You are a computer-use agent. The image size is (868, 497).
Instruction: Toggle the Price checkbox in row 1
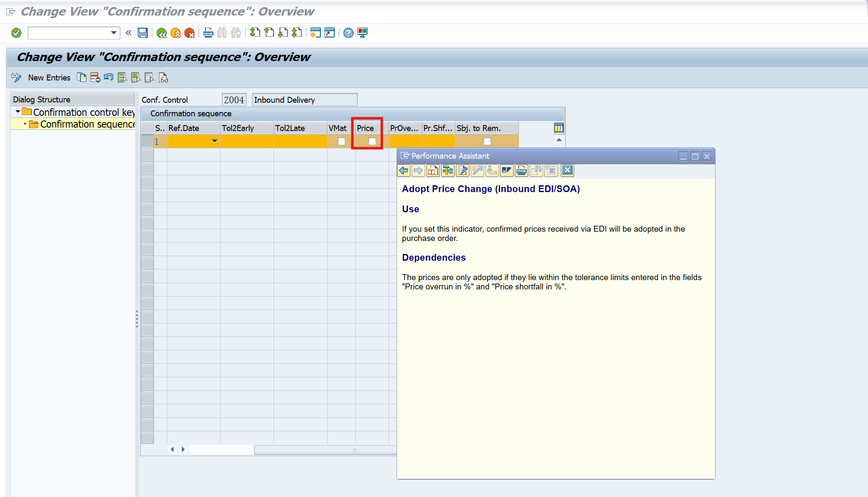(372, 142)
